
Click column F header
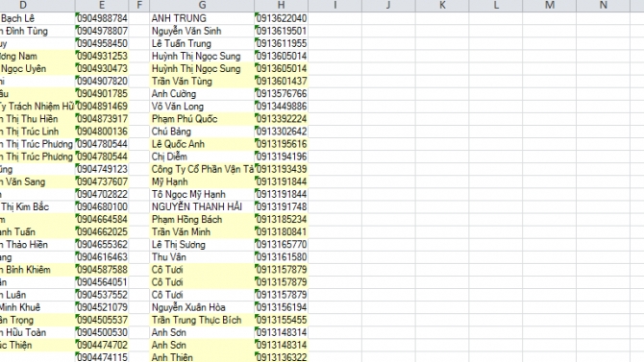pyautogui.click(x=139, y=6)
